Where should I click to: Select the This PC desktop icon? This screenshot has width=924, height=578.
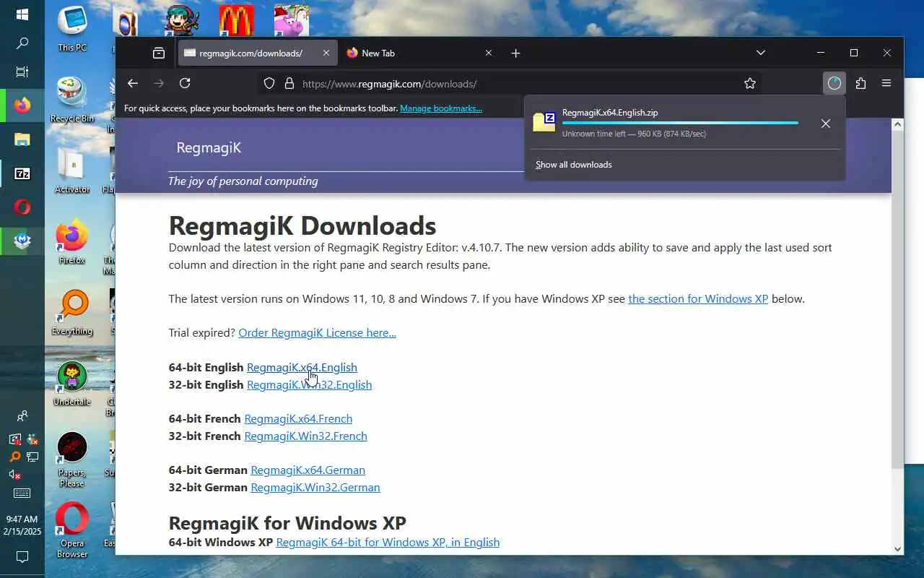click(72, 29)
